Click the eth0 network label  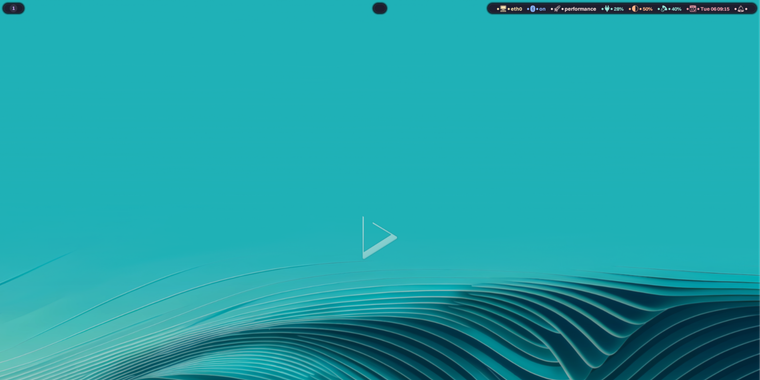517,9
